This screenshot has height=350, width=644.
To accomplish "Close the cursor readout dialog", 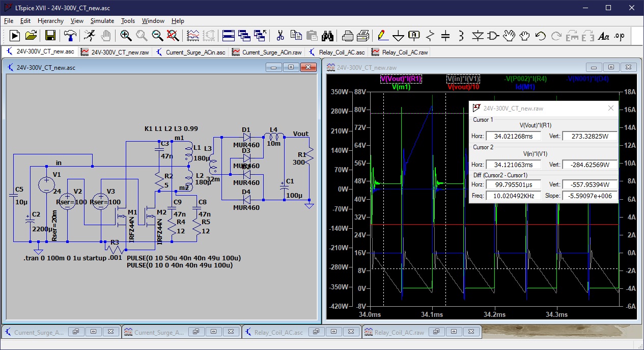I will [611, 108].
